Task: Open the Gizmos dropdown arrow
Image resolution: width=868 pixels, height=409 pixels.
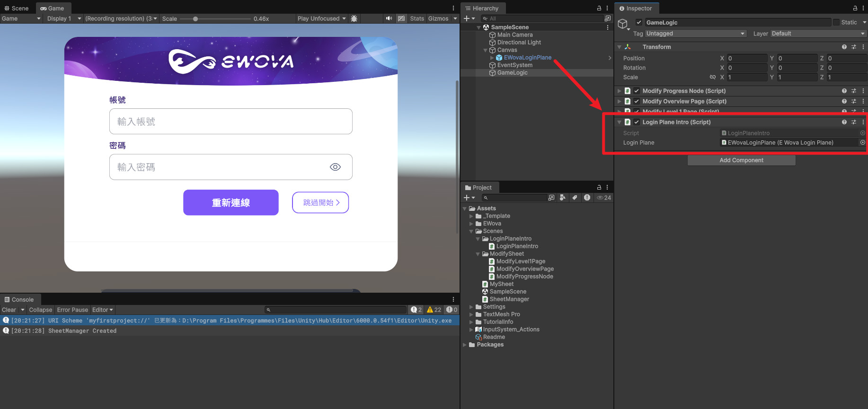Action: (x=455, y=18)
